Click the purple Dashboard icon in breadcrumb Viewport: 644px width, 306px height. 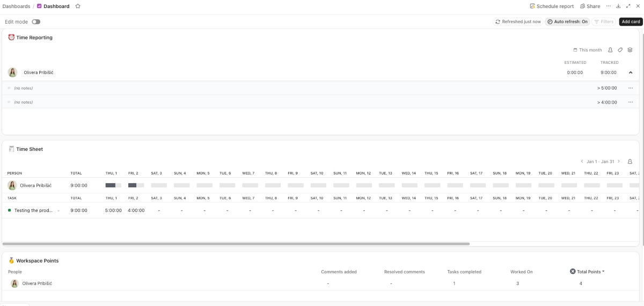click(39, 6)
